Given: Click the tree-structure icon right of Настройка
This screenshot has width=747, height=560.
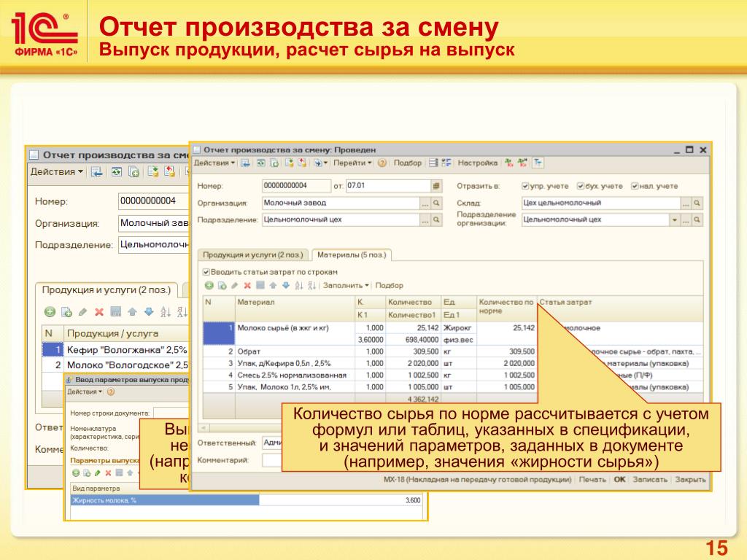Looking at the screenshot, I should pyautogui.click(x=538, y=163).
